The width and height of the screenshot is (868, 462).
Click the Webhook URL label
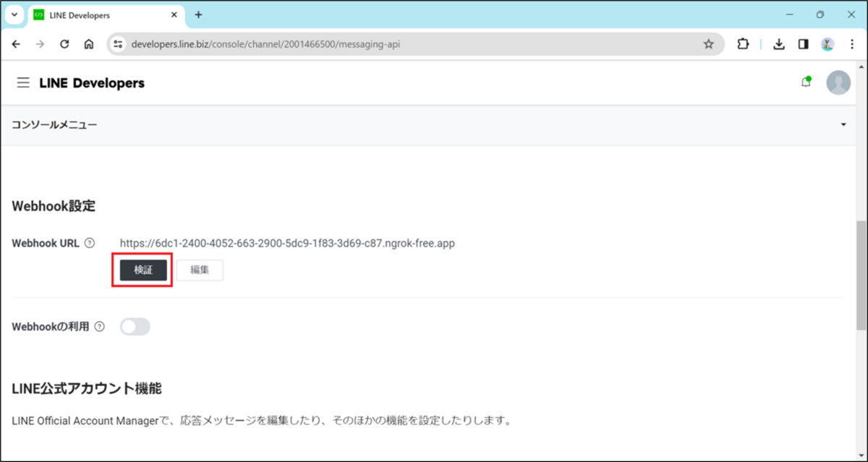point(46,243)
